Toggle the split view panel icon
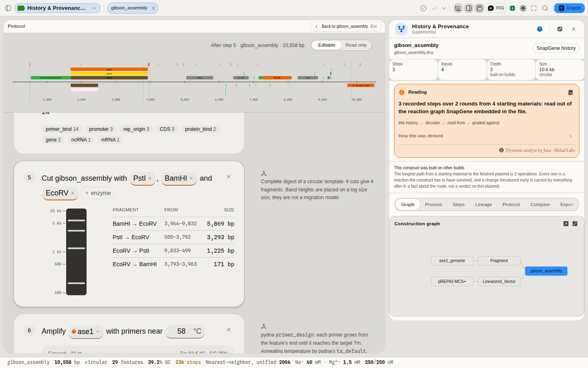This screenshot has height=368, width=588. pos(469,8)
